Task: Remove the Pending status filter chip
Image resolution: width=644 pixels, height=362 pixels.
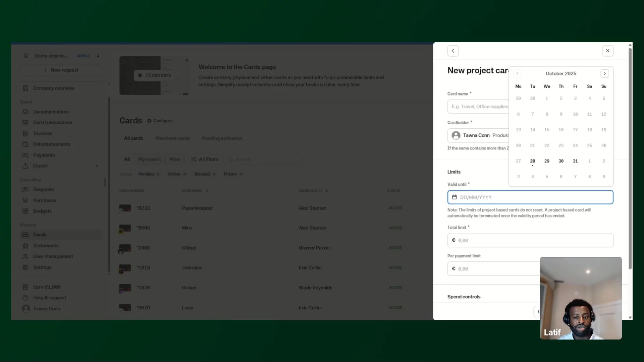Action: point(158,174)
